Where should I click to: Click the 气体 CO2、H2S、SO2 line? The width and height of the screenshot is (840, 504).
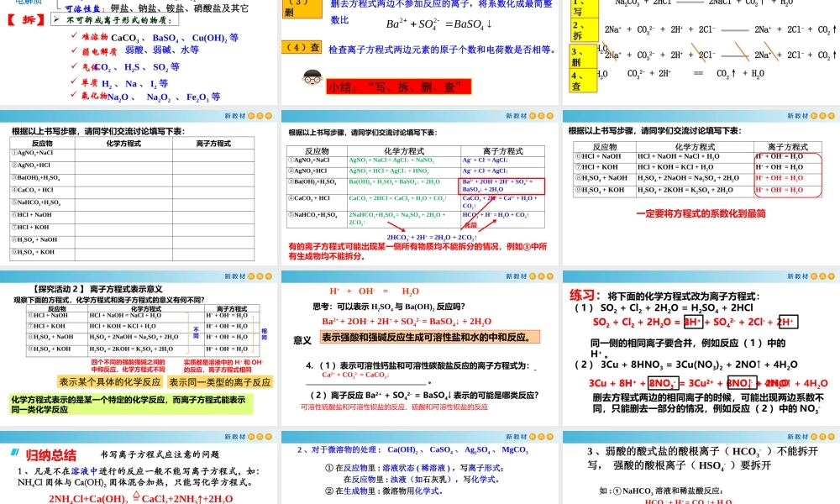125,67
